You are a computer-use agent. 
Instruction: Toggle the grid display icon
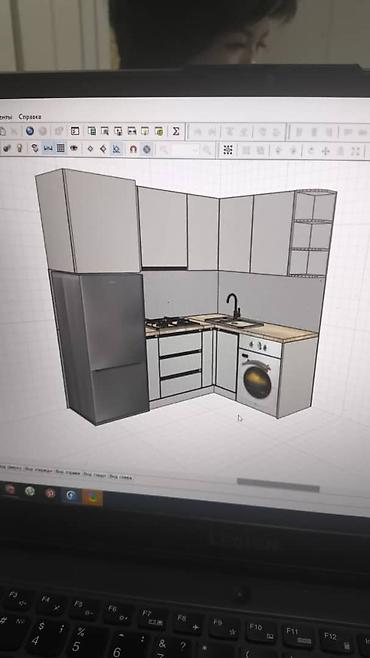point(61,148)
